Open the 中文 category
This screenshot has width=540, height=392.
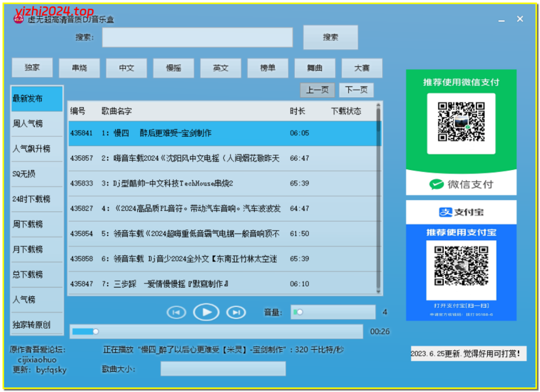point(127,68)
